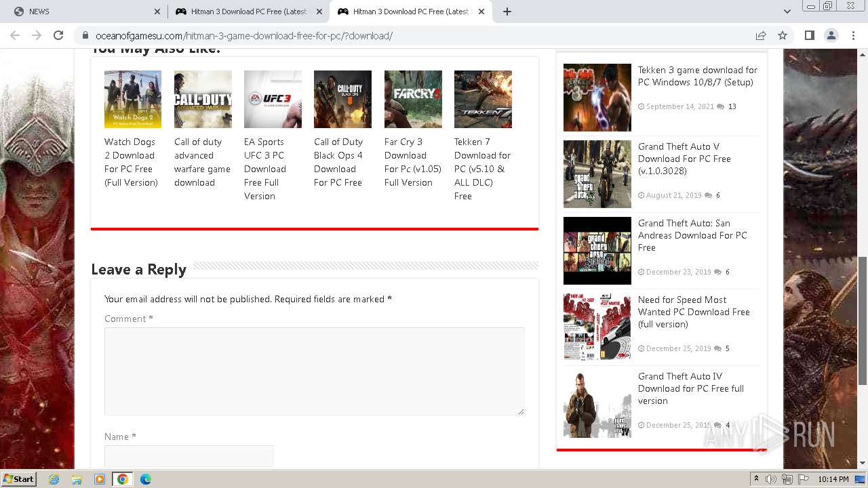
Task: Open the Call of Duty Black Ops 4 thumbnail
Action: point(342,99)
